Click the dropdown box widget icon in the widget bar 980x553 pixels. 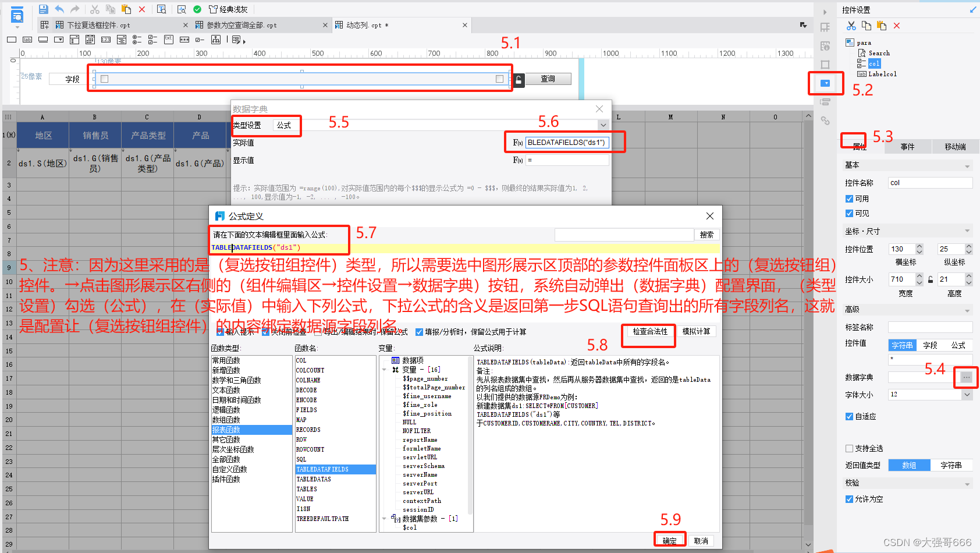pos(59,40)
